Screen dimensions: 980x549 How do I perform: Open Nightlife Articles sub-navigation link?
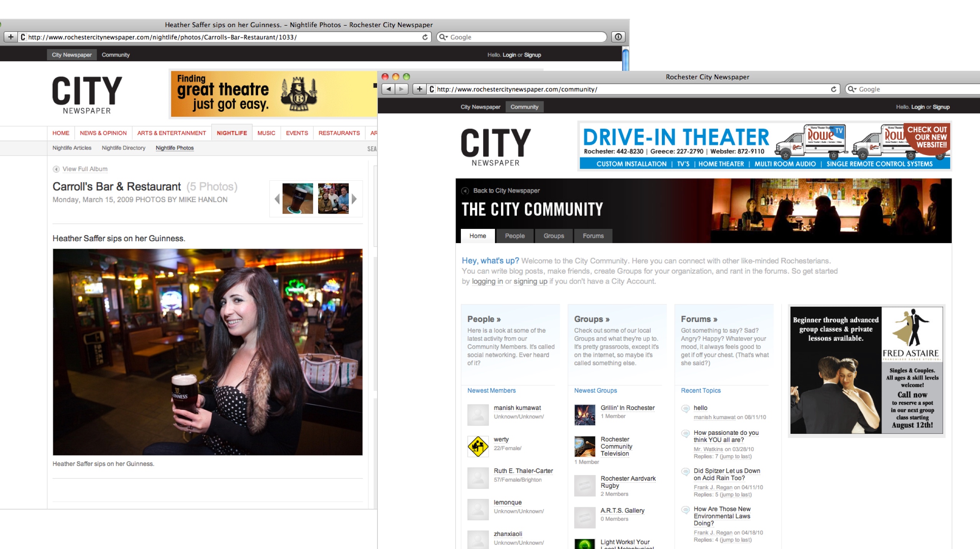(x=72, y=148)
